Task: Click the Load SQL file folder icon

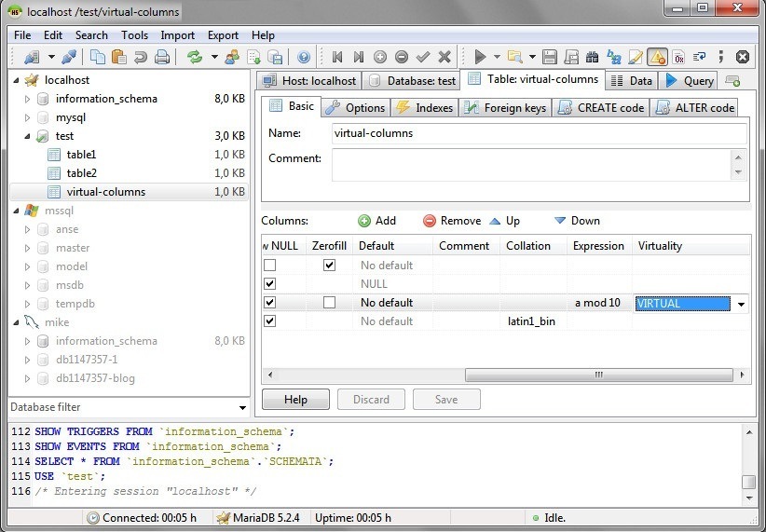Action: (514, 57)
